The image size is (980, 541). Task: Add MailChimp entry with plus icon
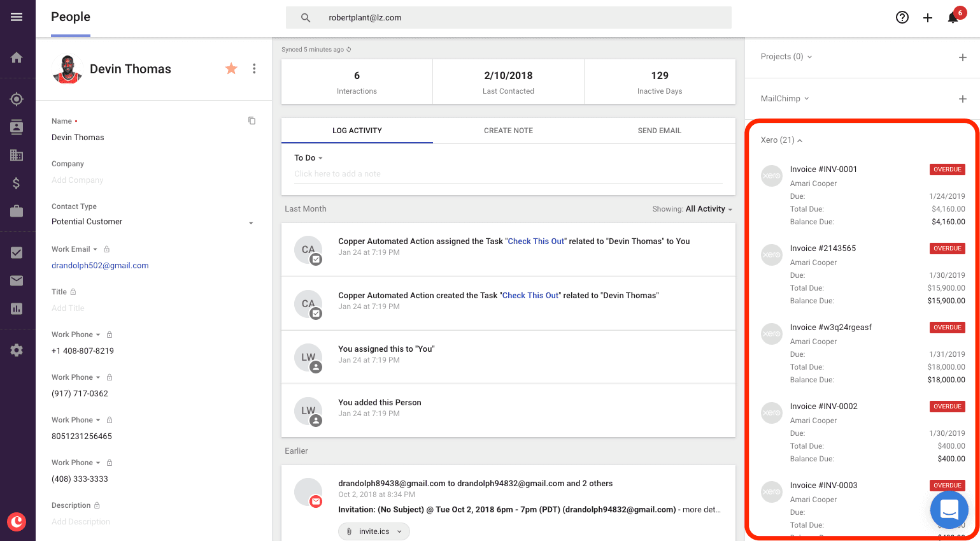point(963,99)
